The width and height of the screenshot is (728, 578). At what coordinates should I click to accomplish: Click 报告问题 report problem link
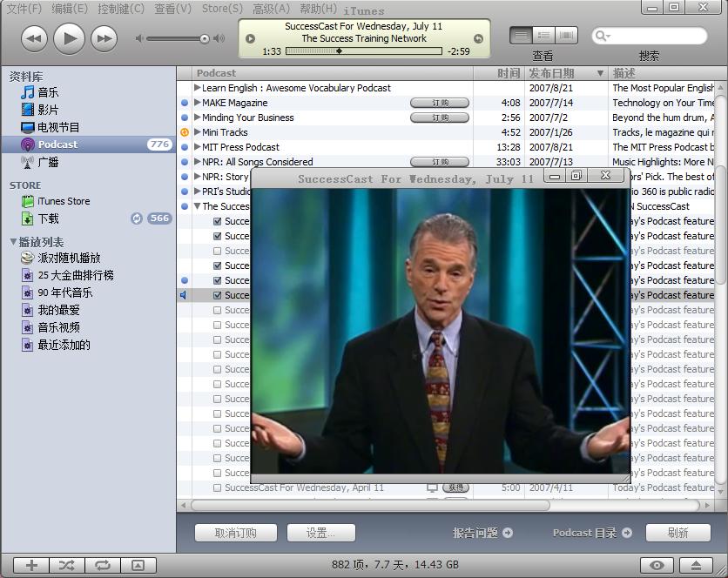(482, 533)
